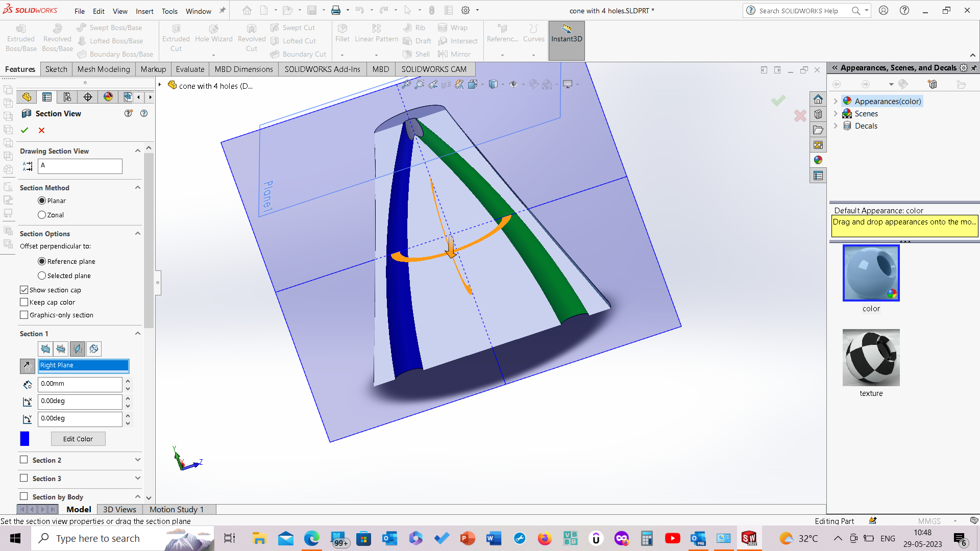Open the Design Library task pane icon
This screenshot has height=551, width=980.
(x=818, y=114)
